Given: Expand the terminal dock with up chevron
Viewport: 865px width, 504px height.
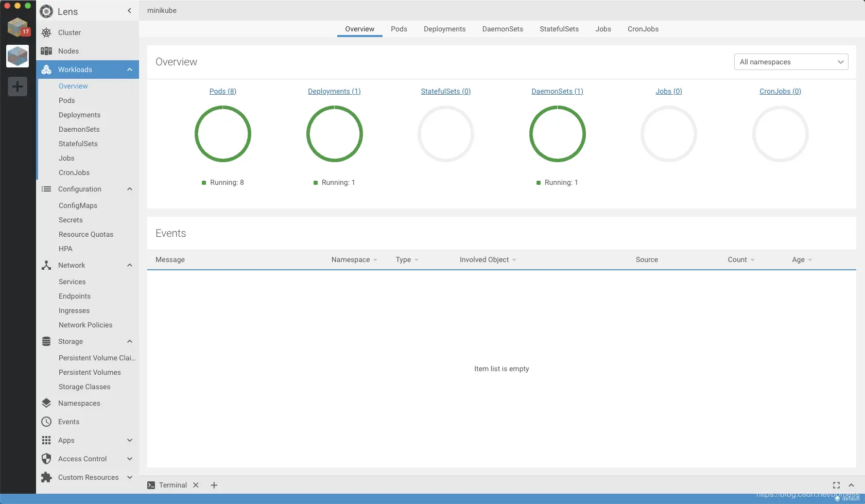Looking at the screenshot, I should pyautogui.click(x=851, y=485).
